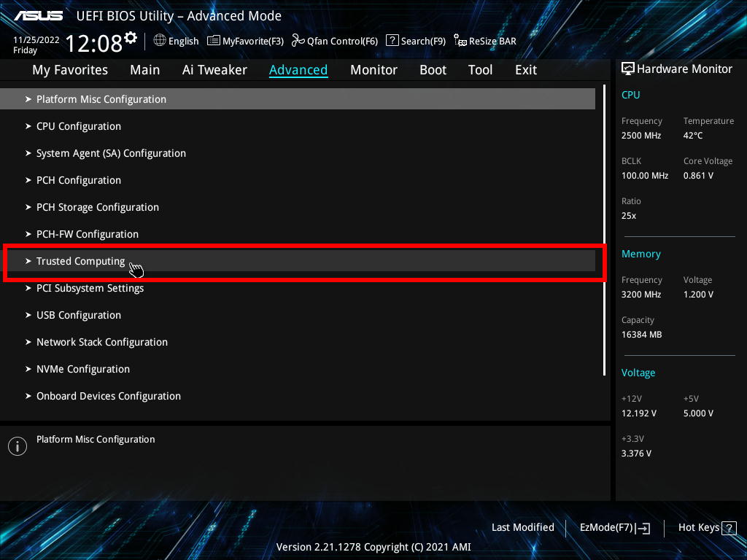Select the CPU Configuration entry
The width and height of the screenshot is (747, 560).
[298, 126]
